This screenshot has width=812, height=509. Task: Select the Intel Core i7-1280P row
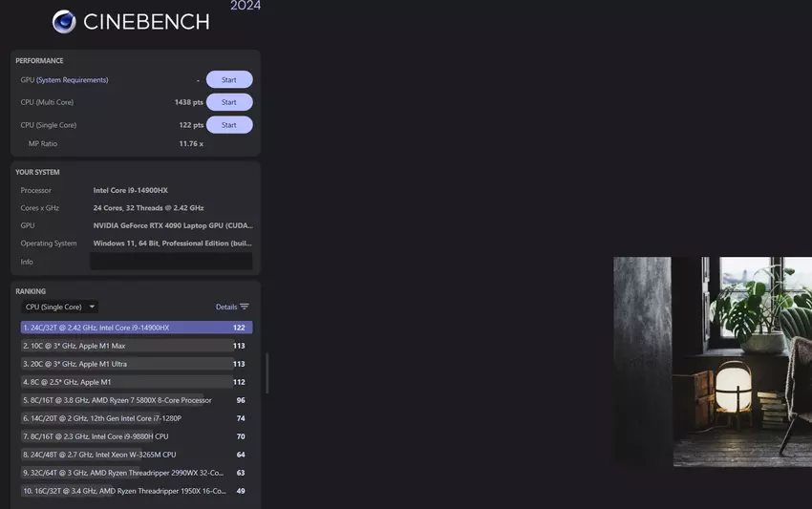click(x=136, y=418)
